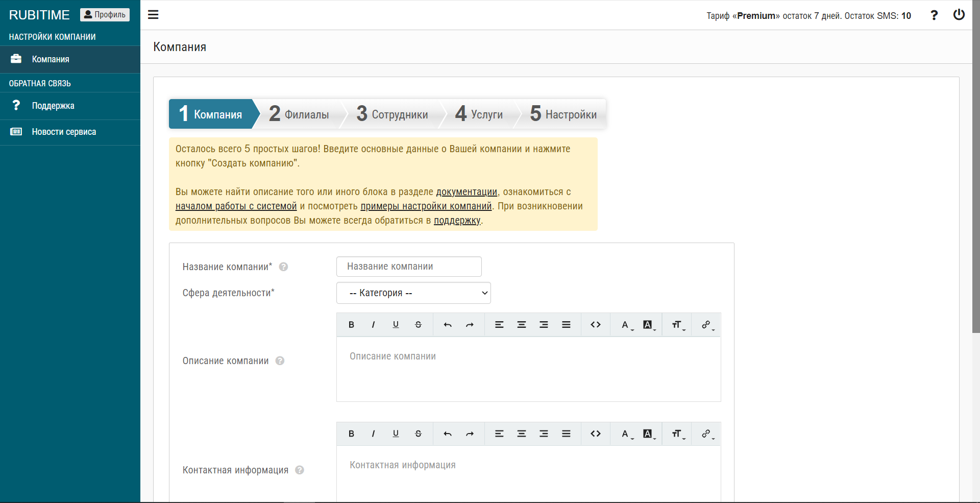Toggle underline in contact information toolbar
The width and height of the screenshot is (980, 503).
[396, 434]
